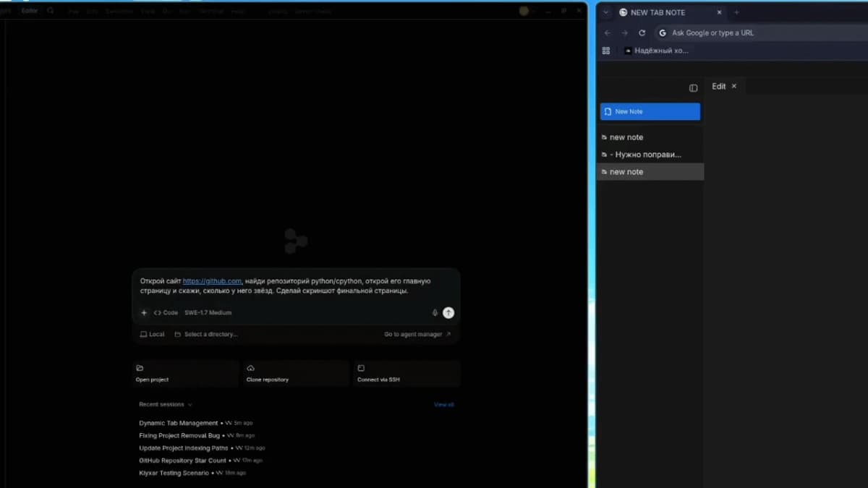Close the Edit tab in notes
868x488 pixels.
pos(733,86)
